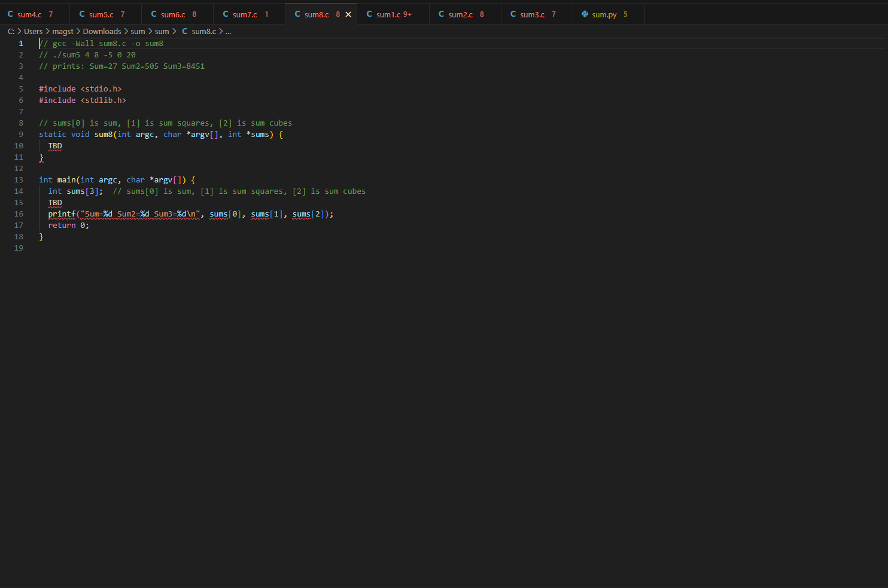Click the main function name on line 13

(x=66, y=180)
